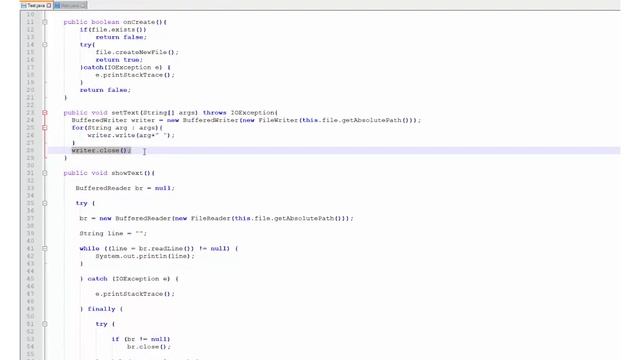Click 'return false;' on line 20
640x360 pixels.
click(x=105, y=90)
